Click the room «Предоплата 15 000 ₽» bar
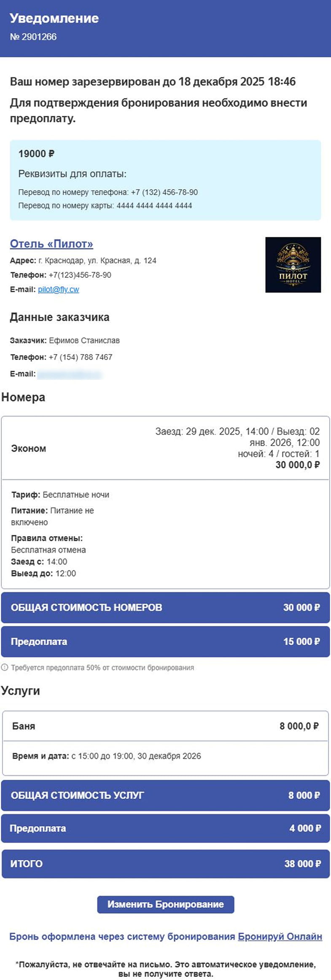Viewport: 331px width, 980px height. [x=165, y=642]
